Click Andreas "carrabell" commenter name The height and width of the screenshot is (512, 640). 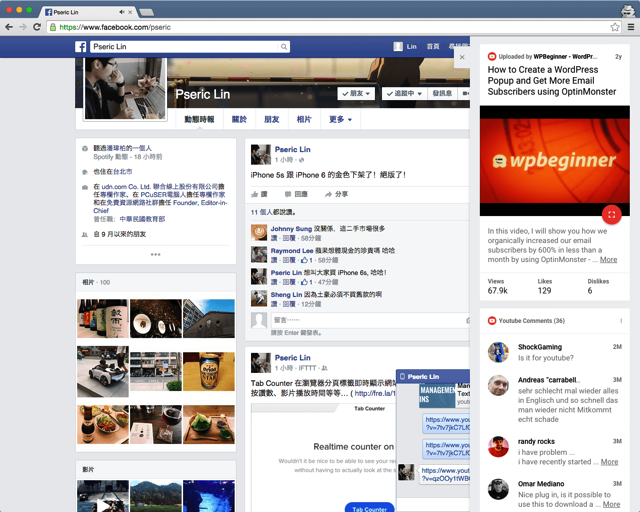(549, 380)
